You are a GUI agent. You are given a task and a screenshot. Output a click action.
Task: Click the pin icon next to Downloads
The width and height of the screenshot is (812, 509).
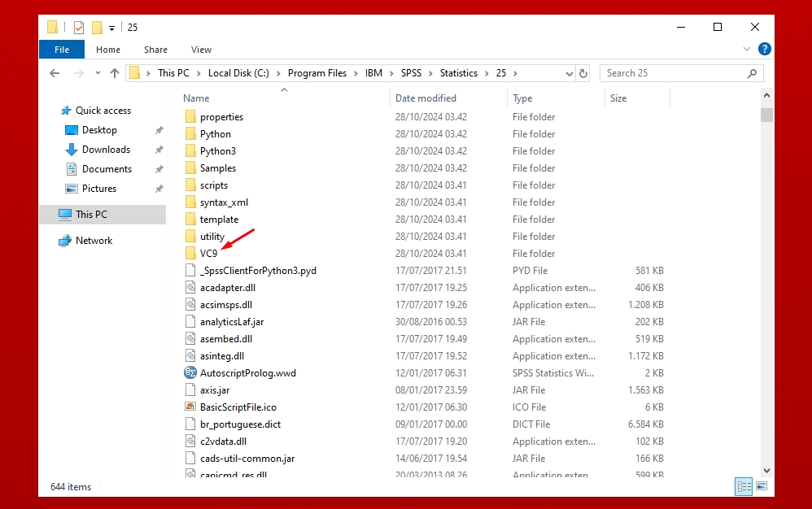click(159, 150)
